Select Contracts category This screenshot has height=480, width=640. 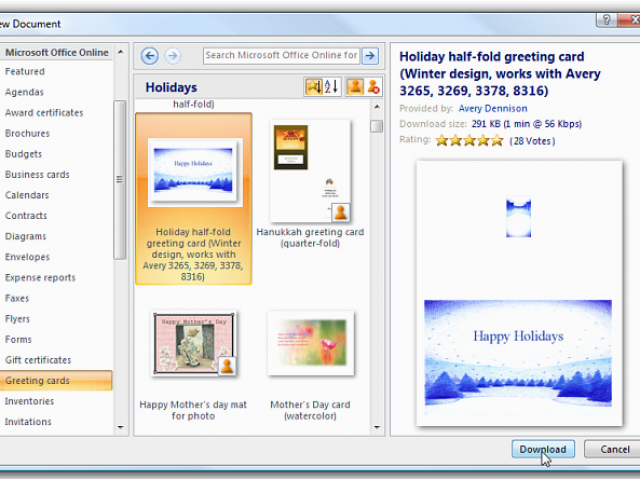[26, 216]
